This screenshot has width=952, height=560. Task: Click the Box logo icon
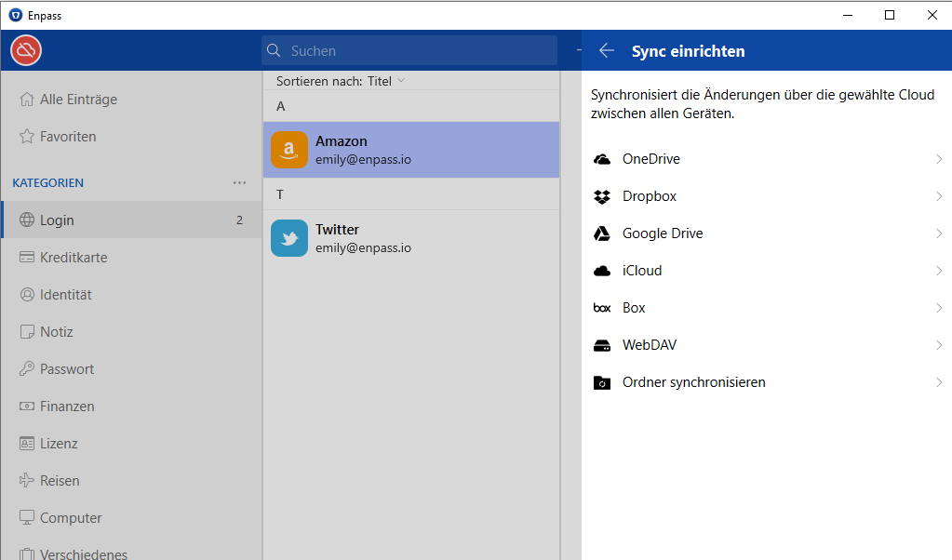(602, 308)
